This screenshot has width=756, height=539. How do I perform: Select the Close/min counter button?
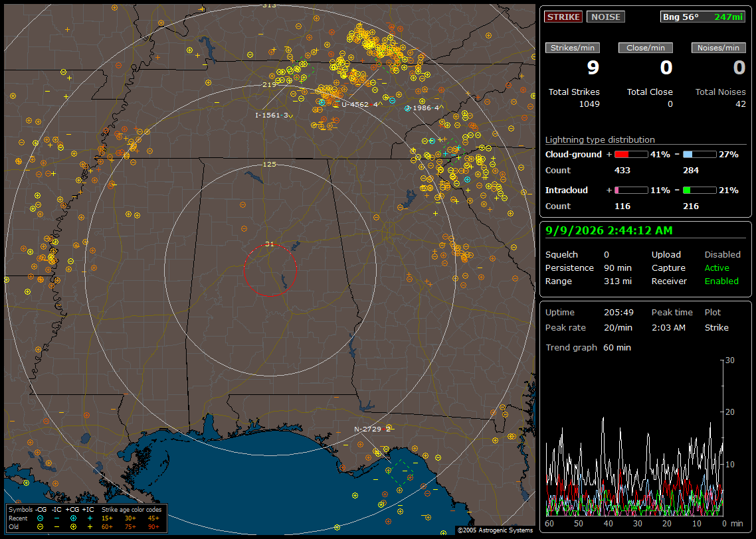tap(646, 48)
